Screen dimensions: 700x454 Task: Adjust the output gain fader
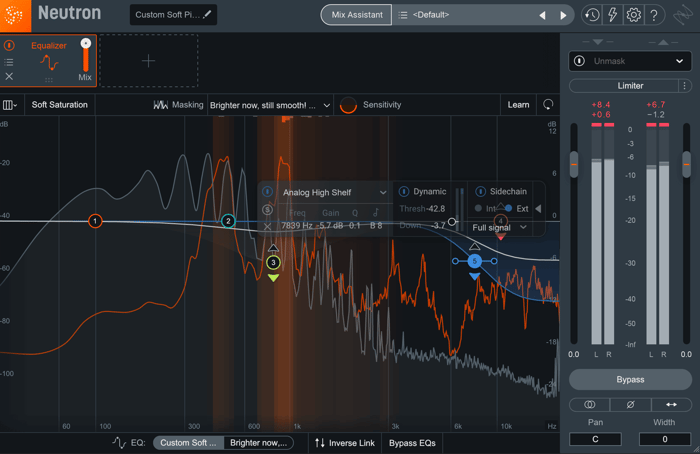[x=687, y=164]
